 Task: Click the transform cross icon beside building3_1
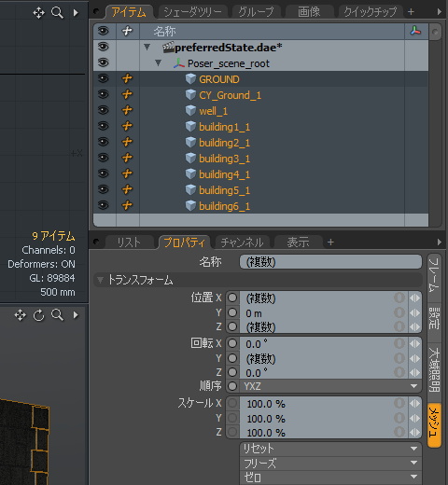pos(127,158)
